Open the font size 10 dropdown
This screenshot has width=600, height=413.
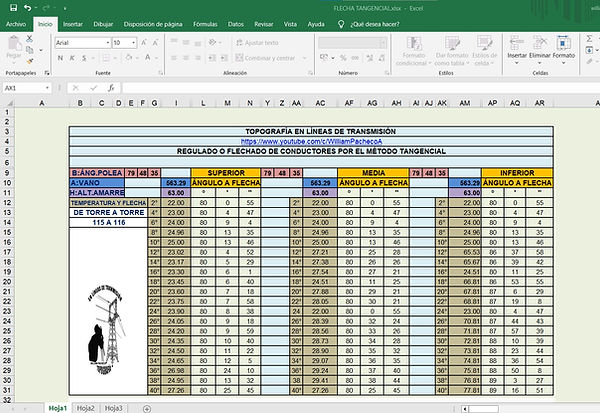[x=133, y=42]
